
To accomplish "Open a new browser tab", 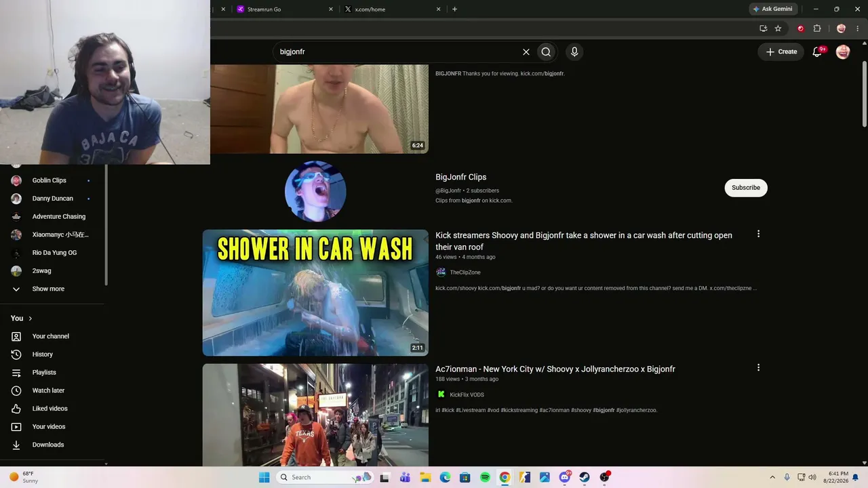I will click(454, 9).
